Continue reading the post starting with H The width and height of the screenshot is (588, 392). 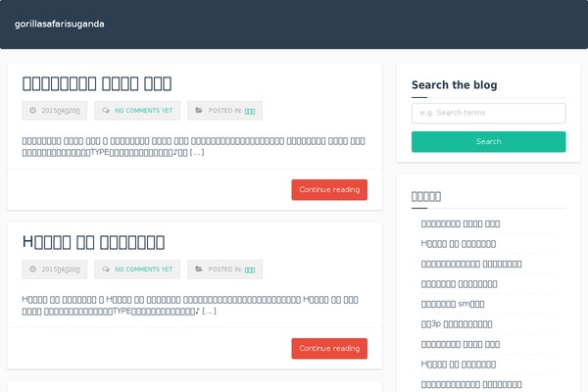tap(329, 349)
